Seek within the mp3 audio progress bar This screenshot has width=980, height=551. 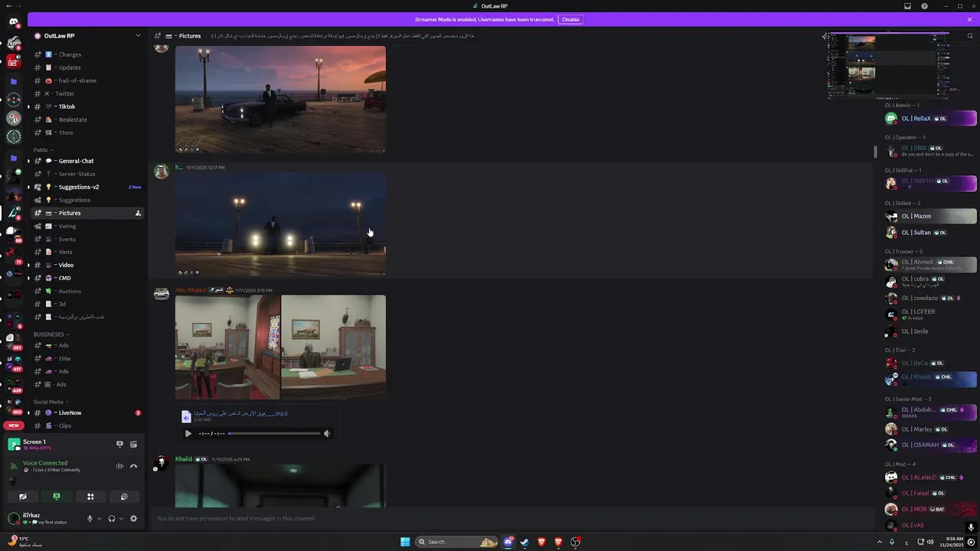point(274,434)
